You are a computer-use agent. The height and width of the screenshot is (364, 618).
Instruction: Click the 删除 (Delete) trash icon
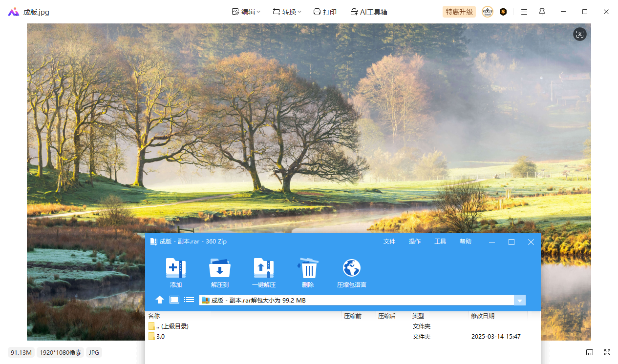[308, 269]
